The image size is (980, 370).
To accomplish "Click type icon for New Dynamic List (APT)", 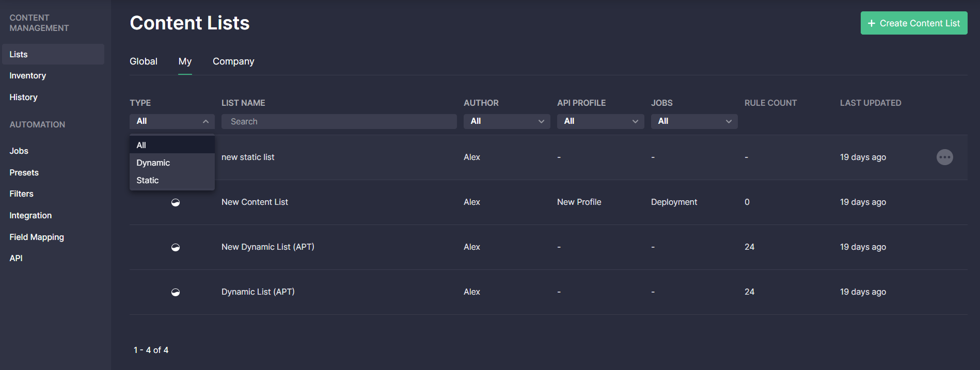I will (x=176, y=247).
